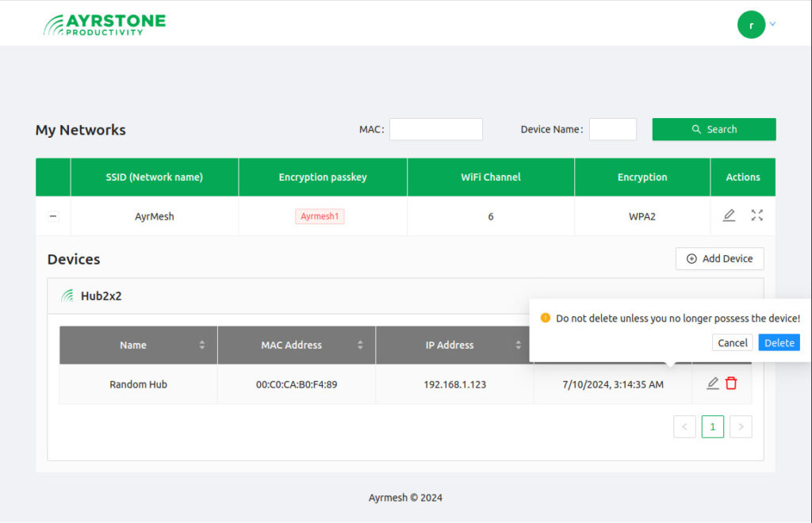This screenshot has width=812, height=523.
Task: Collapse the AyrMesh network row
Action: [53, 216]
